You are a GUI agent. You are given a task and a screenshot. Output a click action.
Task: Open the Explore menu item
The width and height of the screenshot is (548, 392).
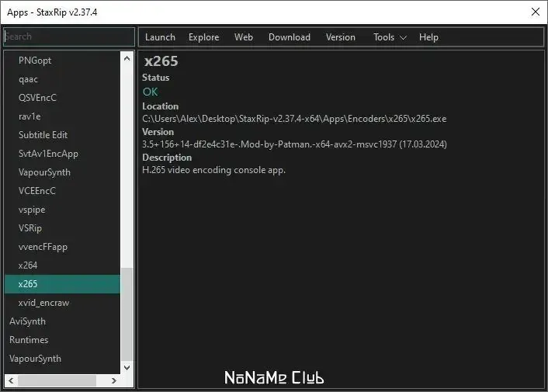(x=203, y=37)
